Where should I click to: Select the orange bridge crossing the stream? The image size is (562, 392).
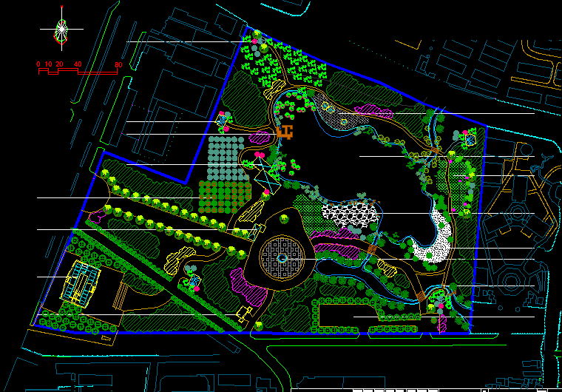[372, 251]
